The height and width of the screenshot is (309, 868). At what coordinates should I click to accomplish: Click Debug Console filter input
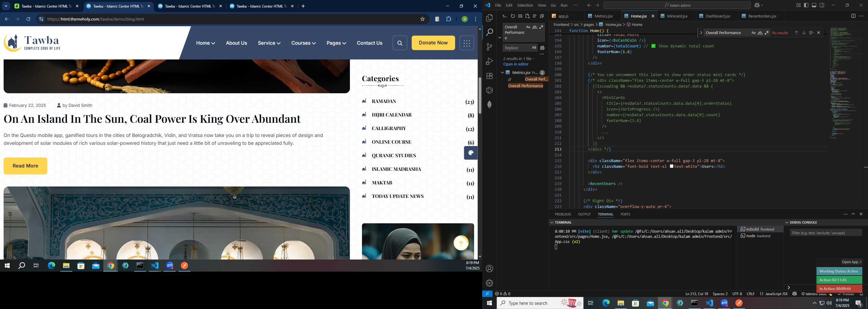pos(826,233)
